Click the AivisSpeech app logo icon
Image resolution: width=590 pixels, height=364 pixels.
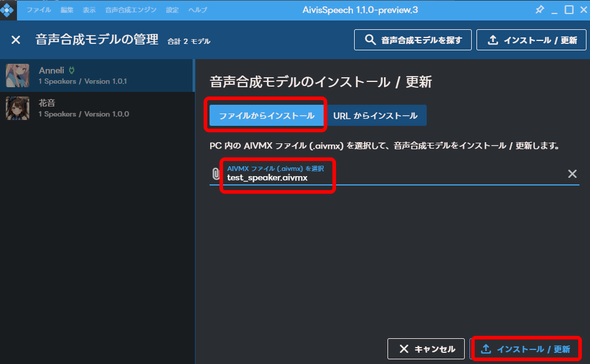point(7,10)
